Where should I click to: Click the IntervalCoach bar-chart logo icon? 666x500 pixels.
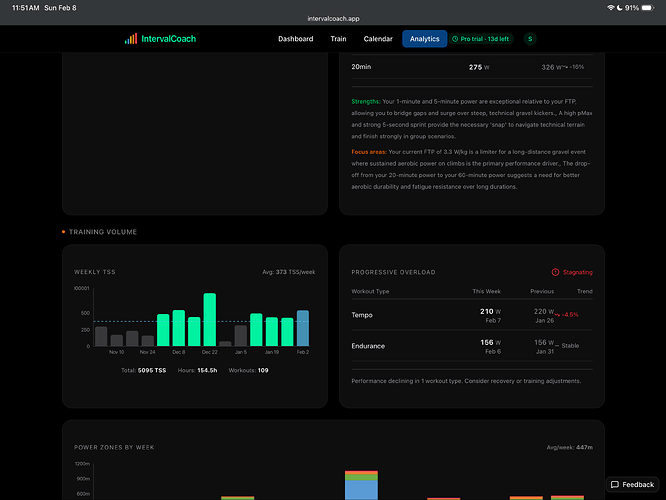tap(131, 39)
